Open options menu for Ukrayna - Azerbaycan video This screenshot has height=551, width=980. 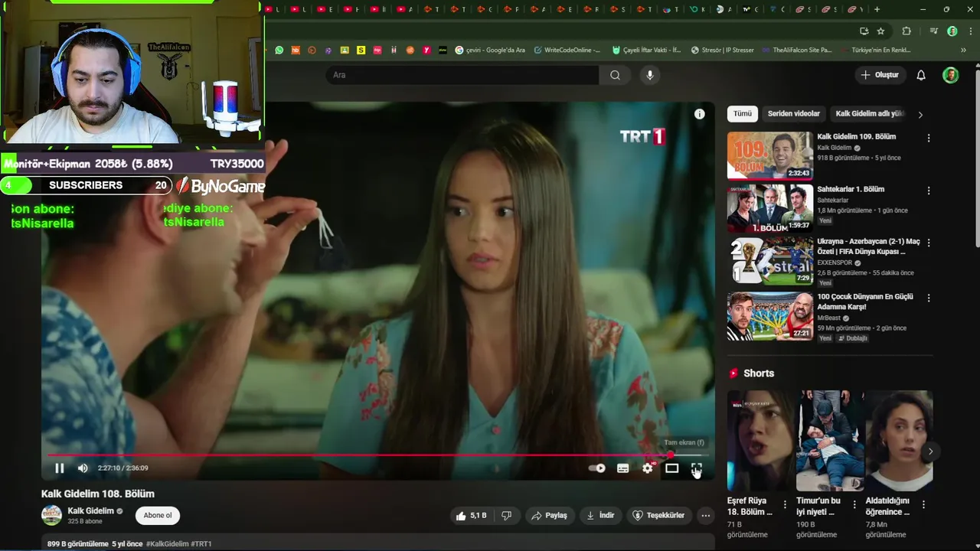(x=929, y=243)
